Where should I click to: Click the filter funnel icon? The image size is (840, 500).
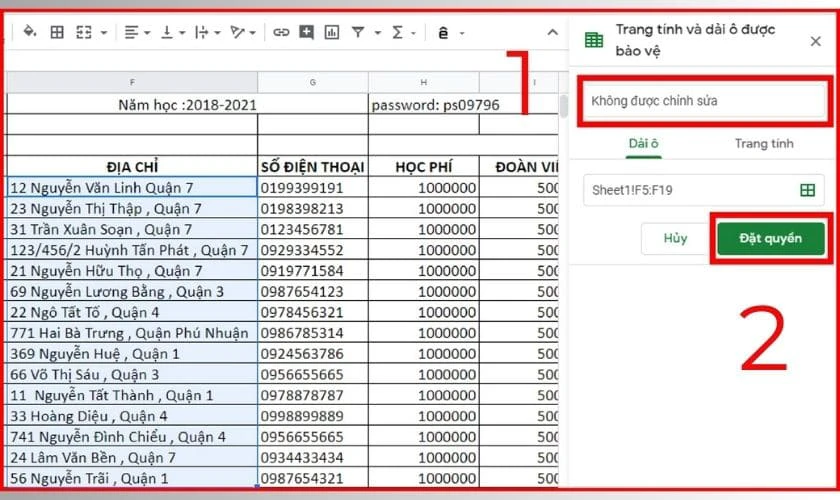pos(357,33)
